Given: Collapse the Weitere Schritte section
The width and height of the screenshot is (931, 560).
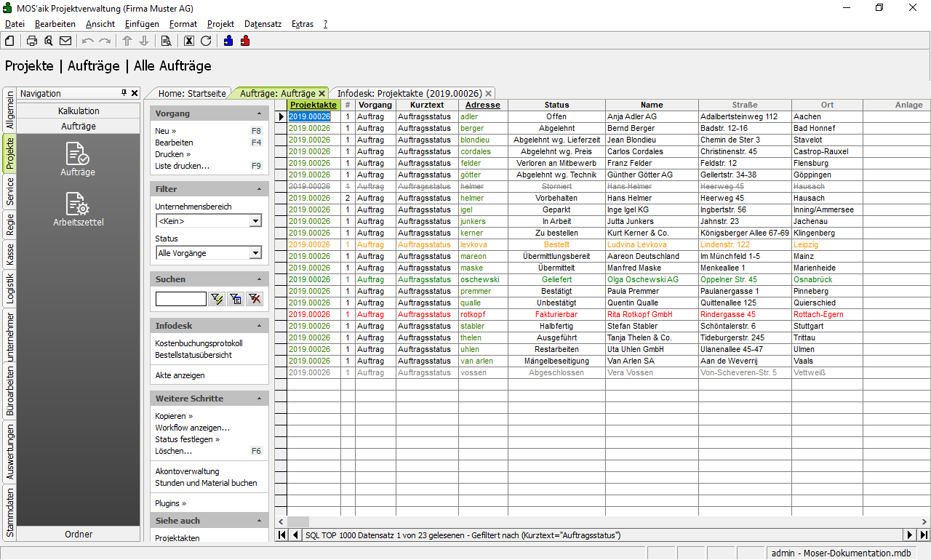Looking at the screenshot, I should coord(260,399).
